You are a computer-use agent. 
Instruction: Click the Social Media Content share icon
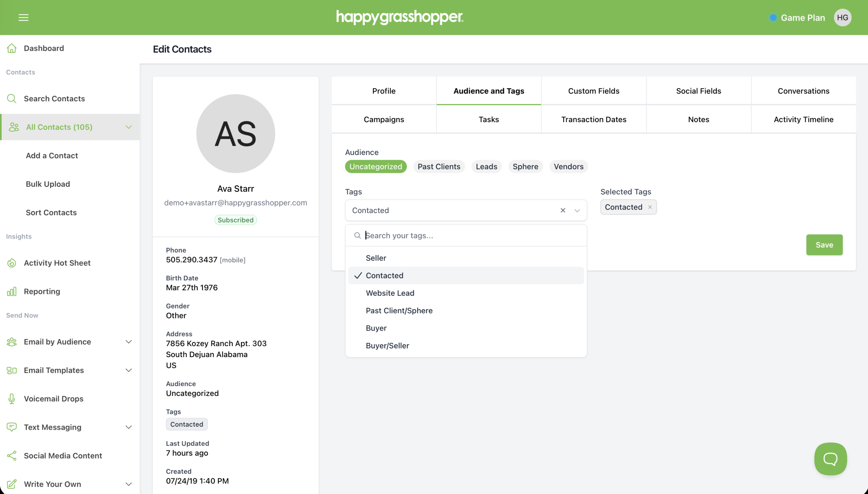12,456
